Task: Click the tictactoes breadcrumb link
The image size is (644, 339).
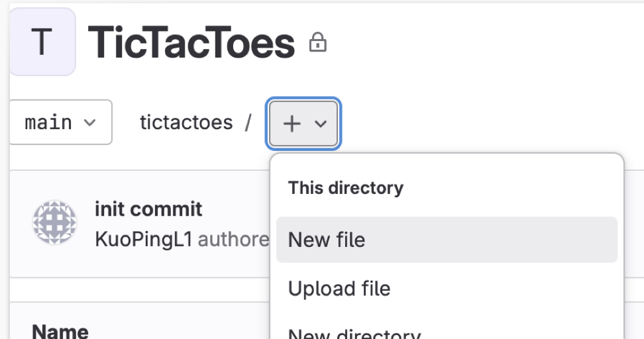Action: coord(186,122)
